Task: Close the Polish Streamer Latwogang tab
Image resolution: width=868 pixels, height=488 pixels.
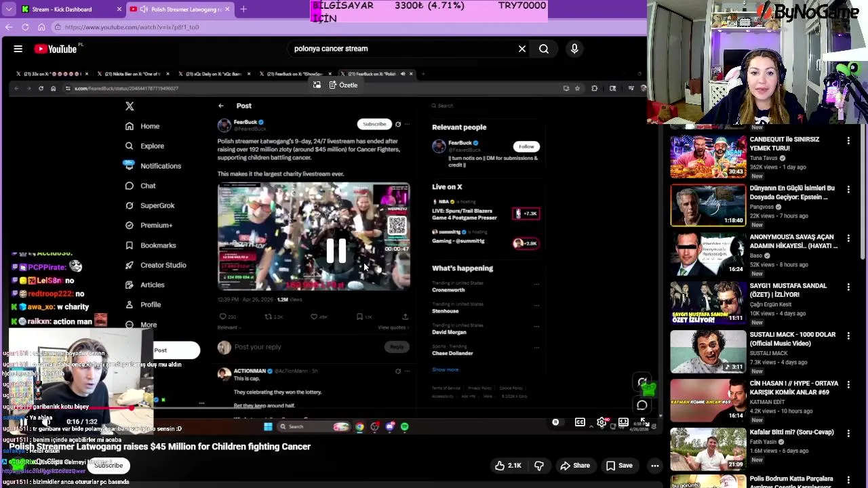Action: pos(228,9)
